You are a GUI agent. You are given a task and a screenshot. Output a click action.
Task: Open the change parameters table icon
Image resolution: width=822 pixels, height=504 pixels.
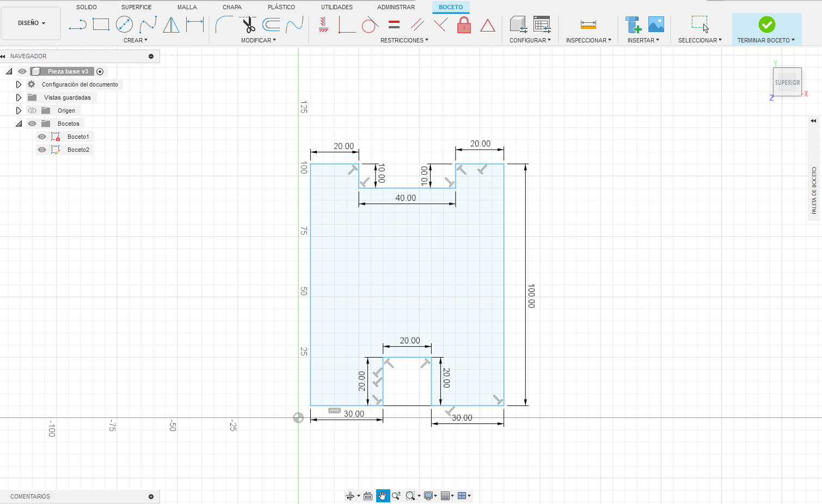pos(542,24)
